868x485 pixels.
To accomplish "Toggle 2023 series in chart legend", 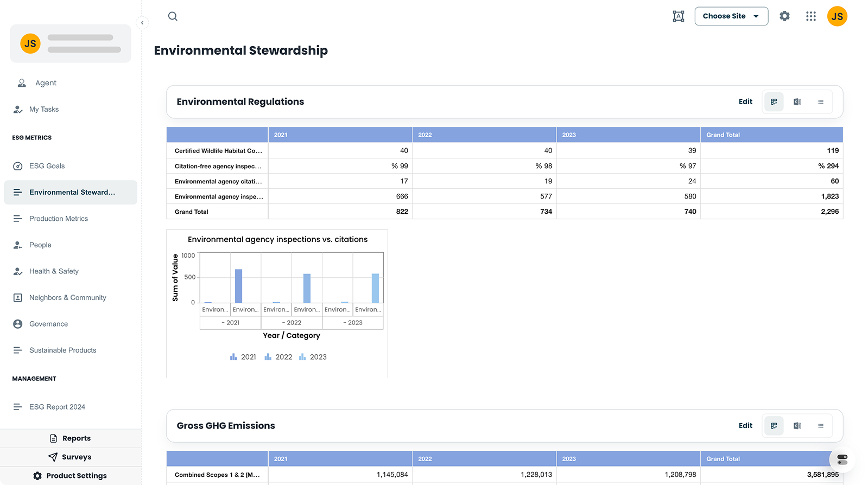I will pyautogui.click(x=313, y=357).
